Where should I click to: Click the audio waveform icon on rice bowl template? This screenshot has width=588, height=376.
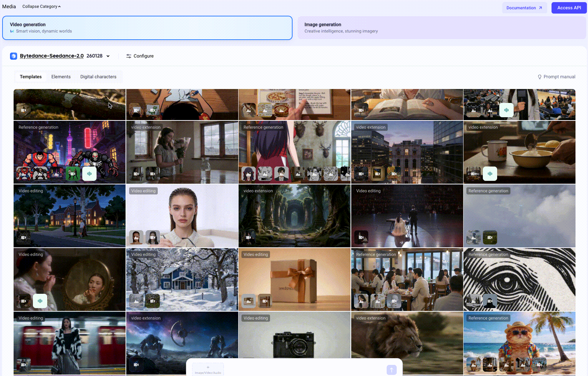[x=490, y=174]
